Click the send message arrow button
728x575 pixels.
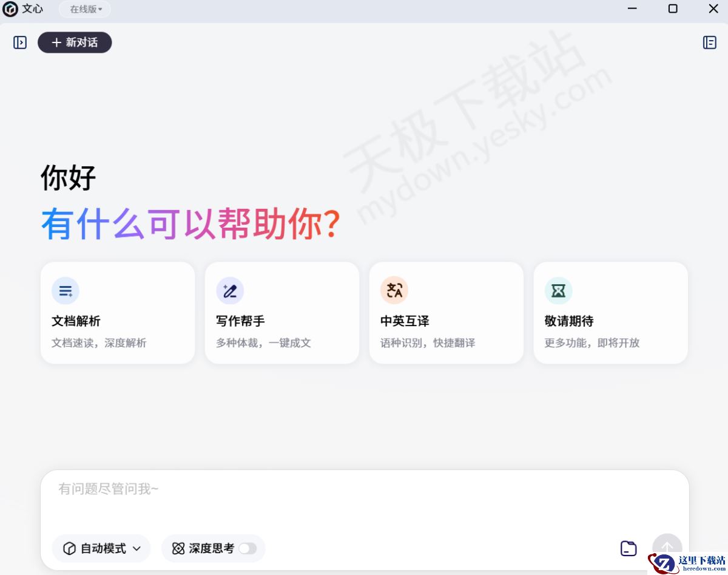[667, 547]
